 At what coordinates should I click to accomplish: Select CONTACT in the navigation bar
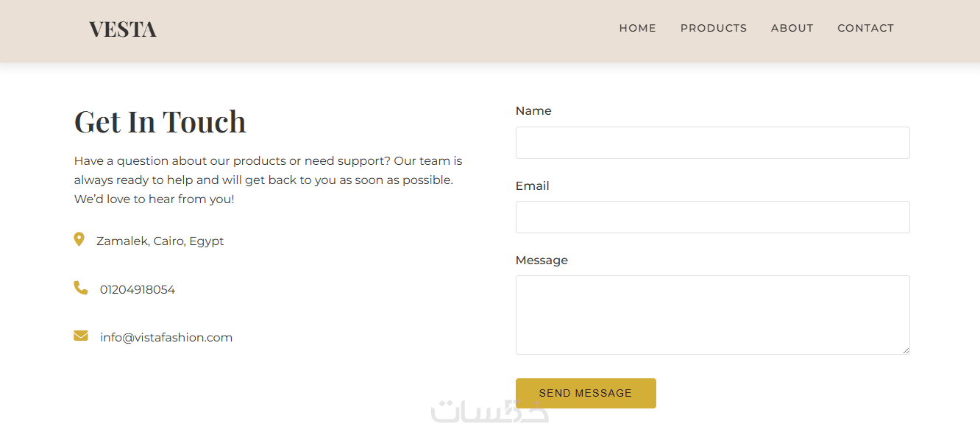click(865, 28)
